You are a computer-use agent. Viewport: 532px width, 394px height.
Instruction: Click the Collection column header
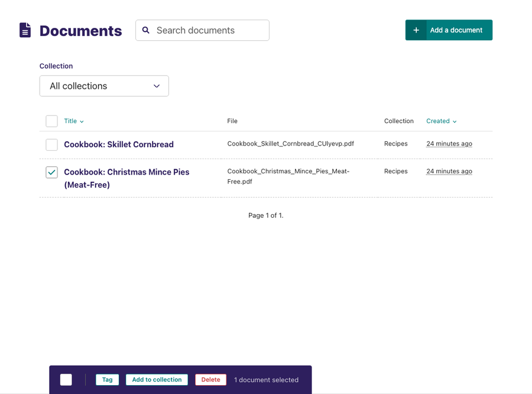coord(398,121)
